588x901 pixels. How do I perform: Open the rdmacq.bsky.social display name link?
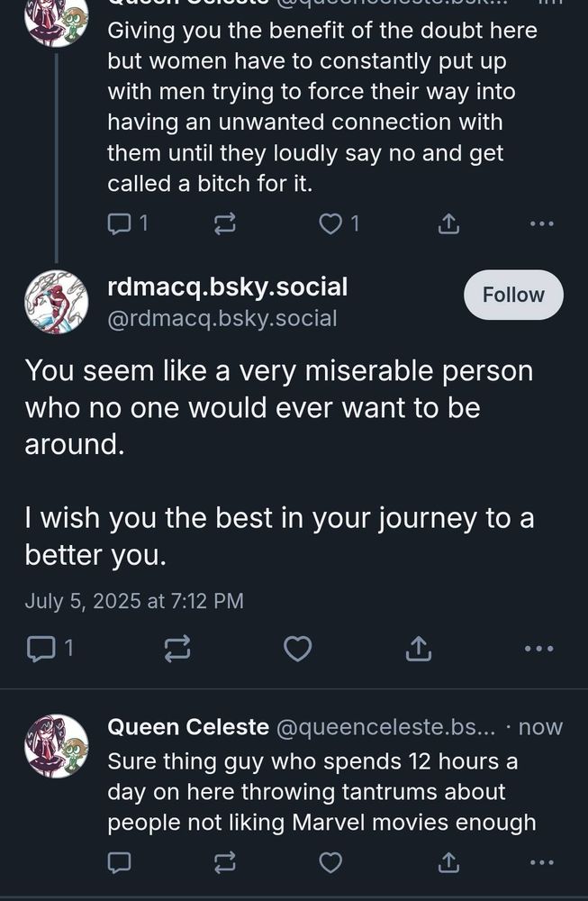227,287
